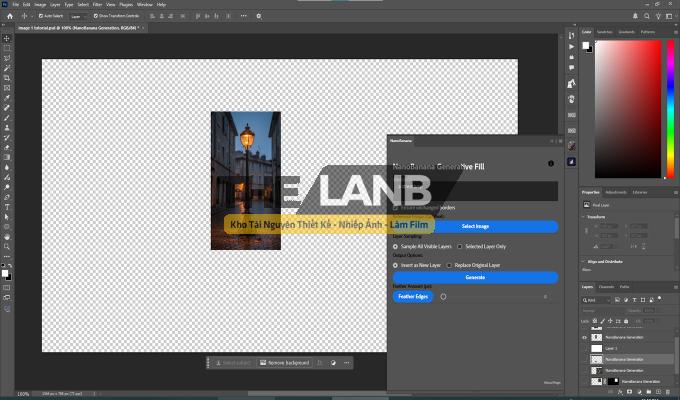Click the Home icon in options bar
Viewport: 680px width, 400px height.
pos(7,17)
